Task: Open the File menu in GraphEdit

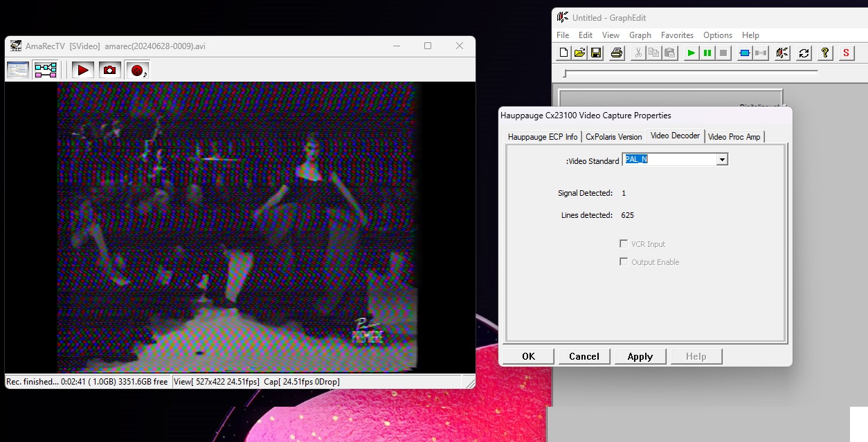Action: click(x=563, y=35)
